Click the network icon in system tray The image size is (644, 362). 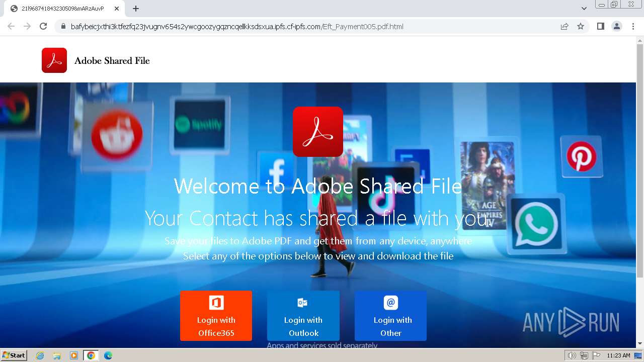[584, 355]
